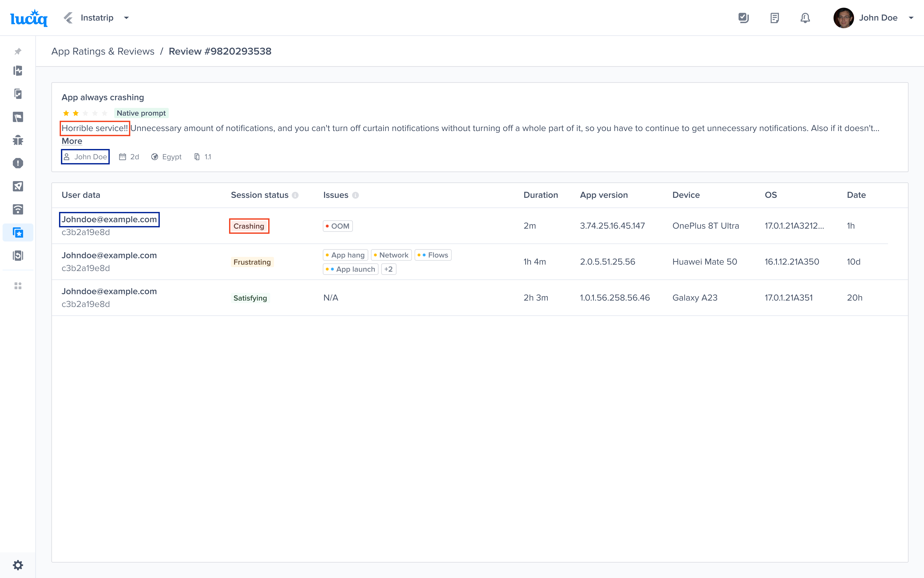Open the Satisfying session email link
The height and width of the screenshot is (578, 924).
point(109,291)
